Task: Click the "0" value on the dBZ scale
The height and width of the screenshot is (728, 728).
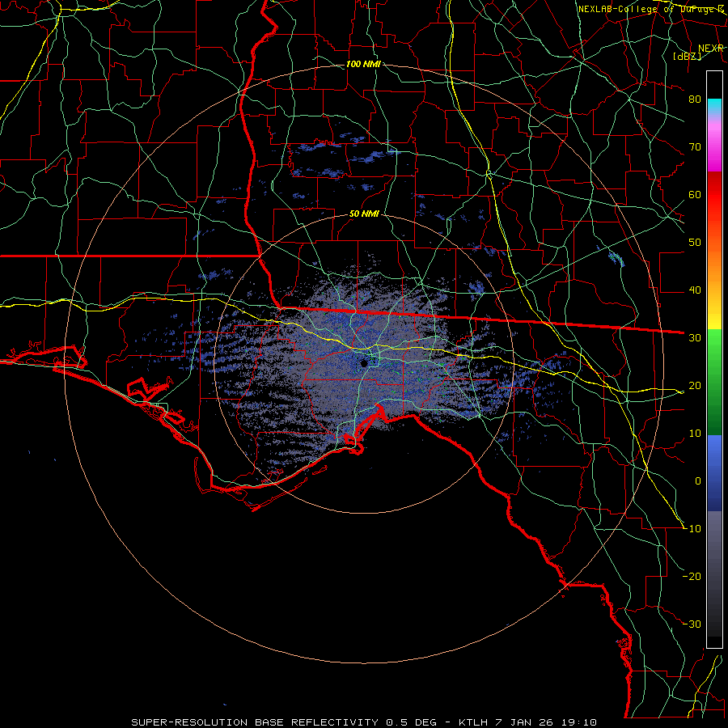Action: click(698, 481)
